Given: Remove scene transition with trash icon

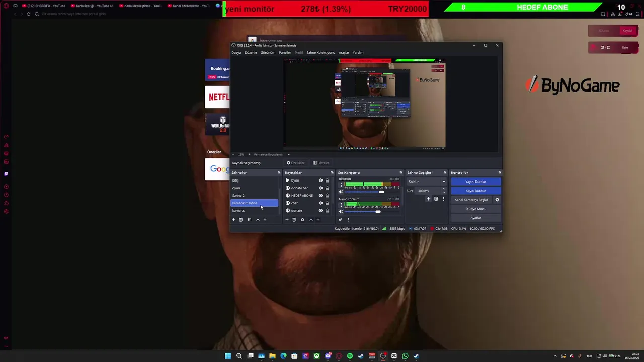Looking at the screenshot, I should (436, 199).
